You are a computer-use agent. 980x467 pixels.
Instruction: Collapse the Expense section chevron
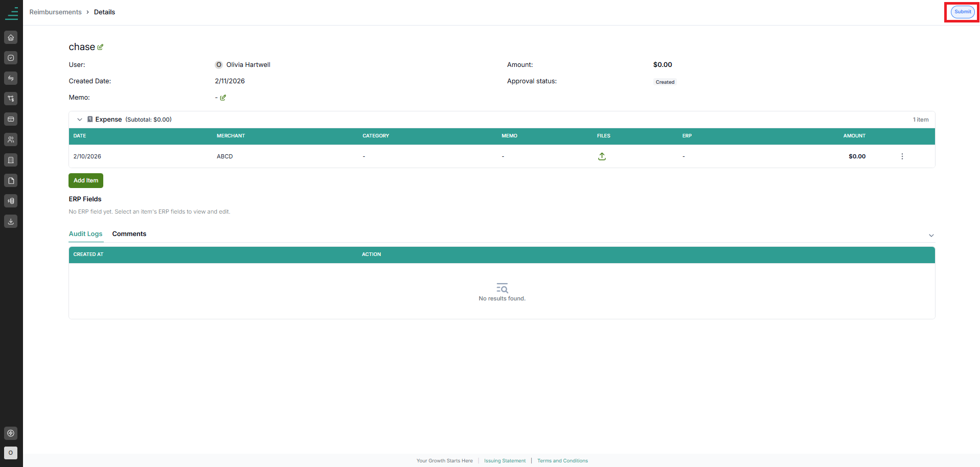pyautogui.click(x=80, y=120)
